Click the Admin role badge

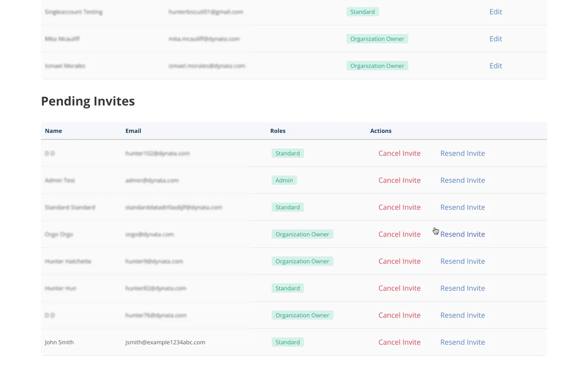pos(284,180)
